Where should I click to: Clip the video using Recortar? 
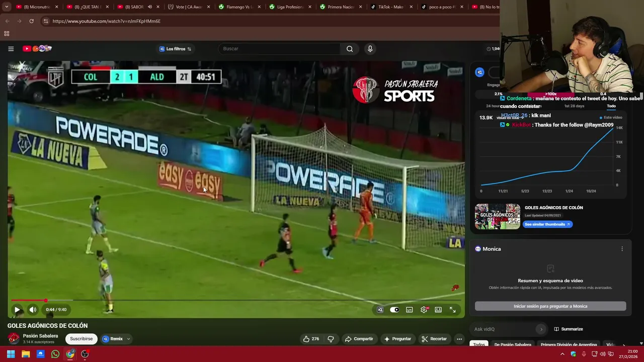pyautogui.click(x=434, y=339)
